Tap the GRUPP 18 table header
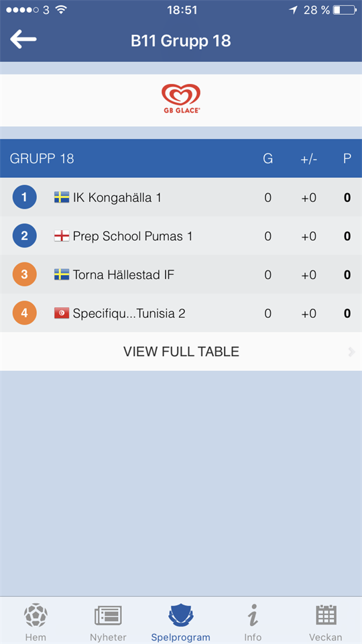362x644 pixels. pyautogui.click(x=42, y=158)
